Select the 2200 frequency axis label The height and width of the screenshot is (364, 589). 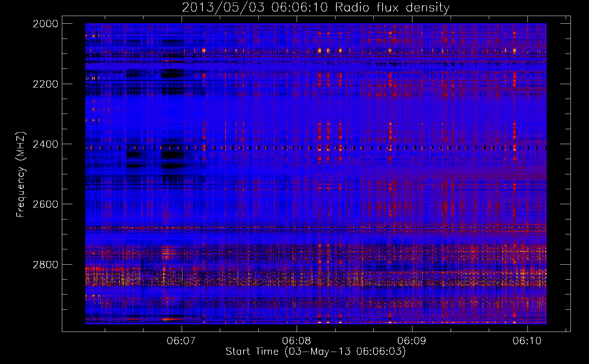[x=46, y=84]
